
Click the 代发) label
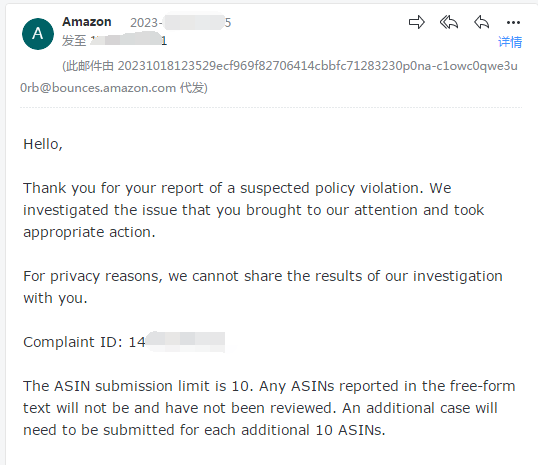194,88
